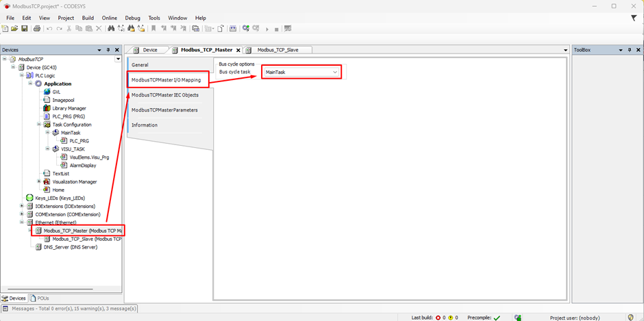Open Find with the binoculars icon
The height and width of the screenshot is (321, 644).
[x=111, y=28]
